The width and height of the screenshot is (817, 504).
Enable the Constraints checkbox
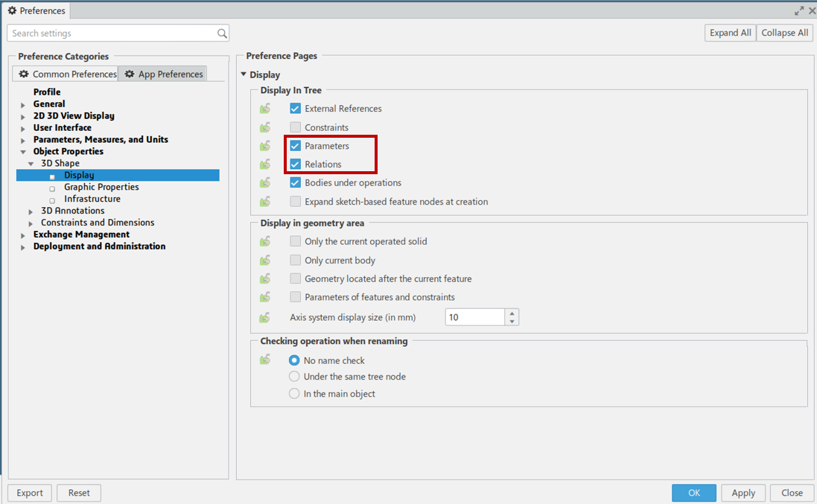[x=296, y=127]
